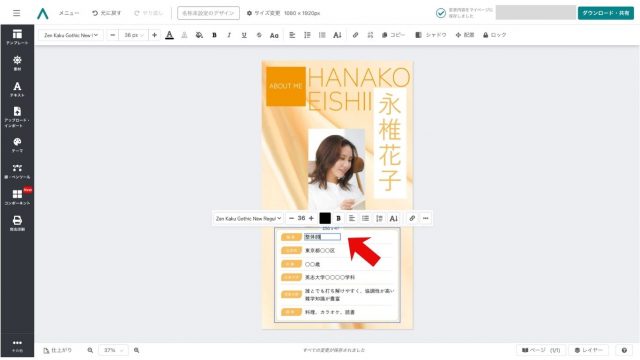Open alignment in the floating toolbar
This screenshot has width=640, height=360.
click(352, 219)
